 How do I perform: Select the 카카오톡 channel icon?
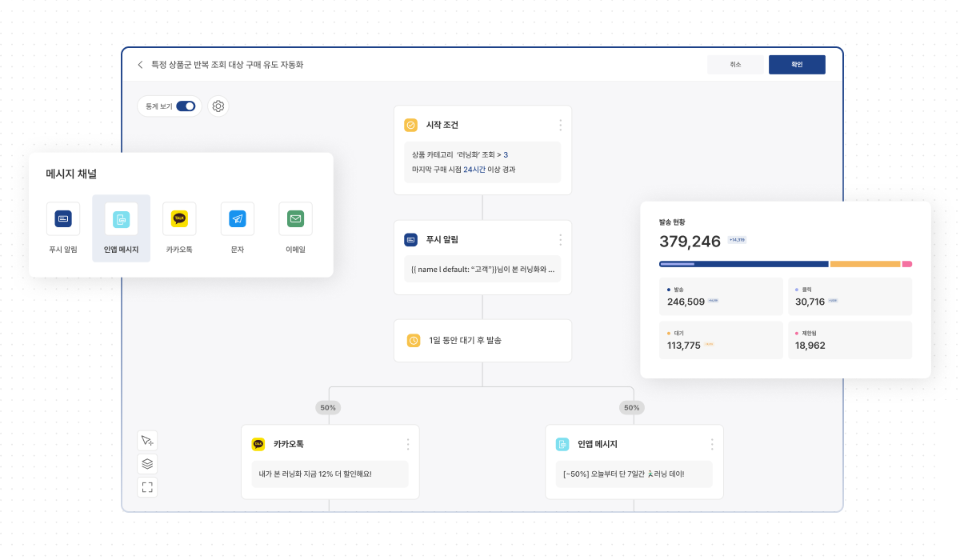179,218
